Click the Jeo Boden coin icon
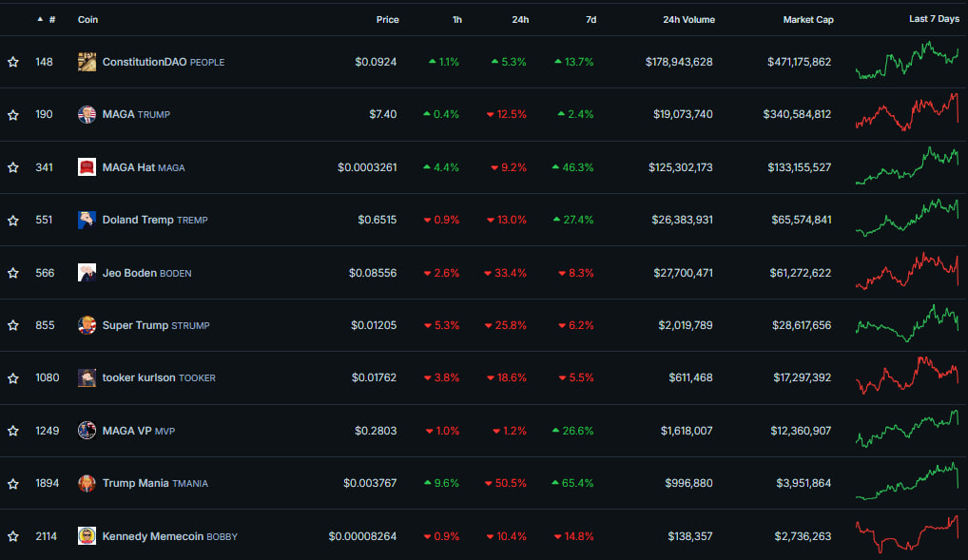Image resolution: width=968 pixels, height=560 pixels. [87, 273]
